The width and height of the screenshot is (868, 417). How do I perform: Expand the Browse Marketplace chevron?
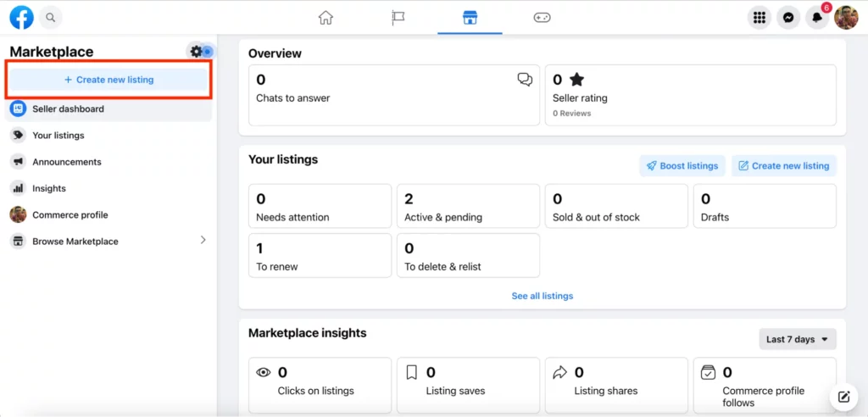click(x=203, y=240)
